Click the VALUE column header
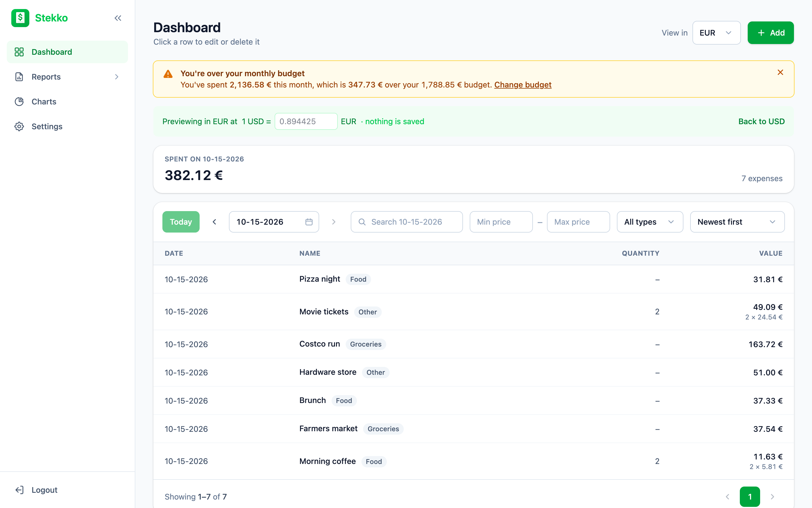Screen dimensions: 812x508 click(771, 253)
